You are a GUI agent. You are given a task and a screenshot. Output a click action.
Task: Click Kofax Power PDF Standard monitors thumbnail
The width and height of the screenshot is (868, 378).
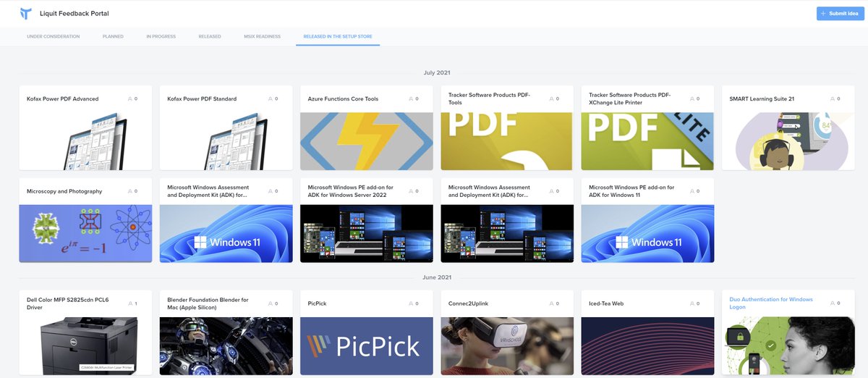pyautogui.click(x=226, y=141)
